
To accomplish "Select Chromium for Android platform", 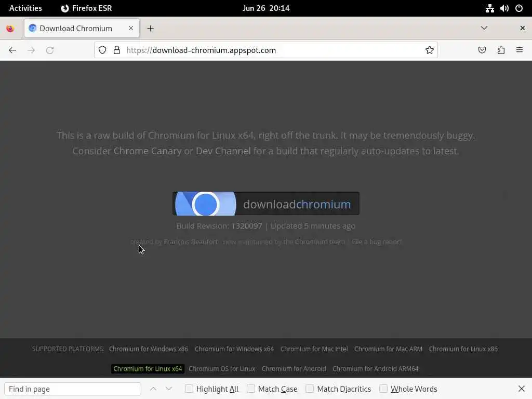I will click(x=294, y=369).
